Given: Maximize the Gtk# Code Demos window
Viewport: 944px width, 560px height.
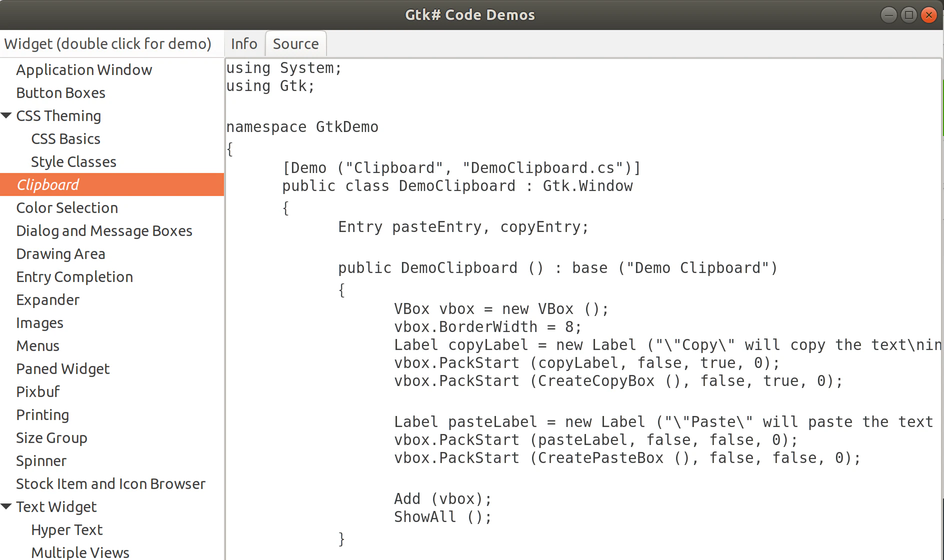Looking at the screenshot, I should click(x=909, y=15).
